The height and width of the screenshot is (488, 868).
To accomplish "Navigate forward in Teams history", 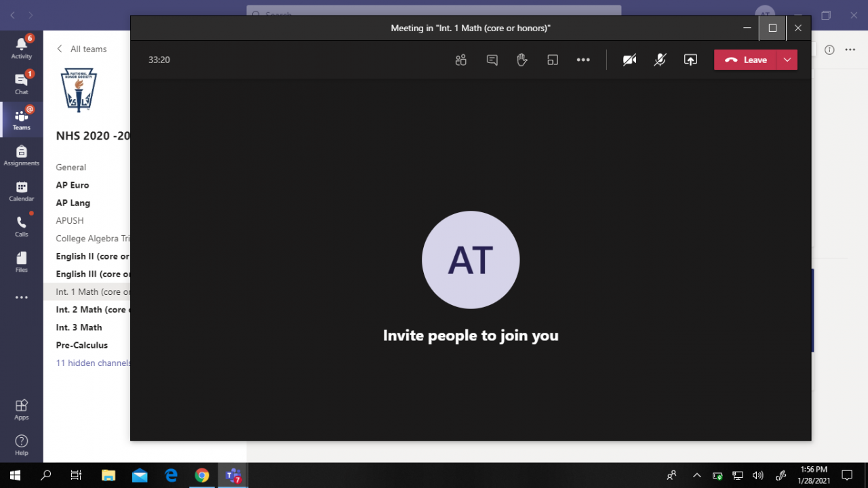I will pos(31,14).
